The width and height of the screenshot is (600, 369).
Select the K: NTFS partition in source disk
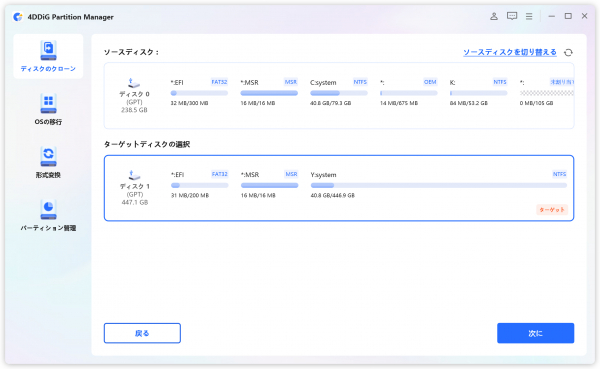click(x=478, y=92)
